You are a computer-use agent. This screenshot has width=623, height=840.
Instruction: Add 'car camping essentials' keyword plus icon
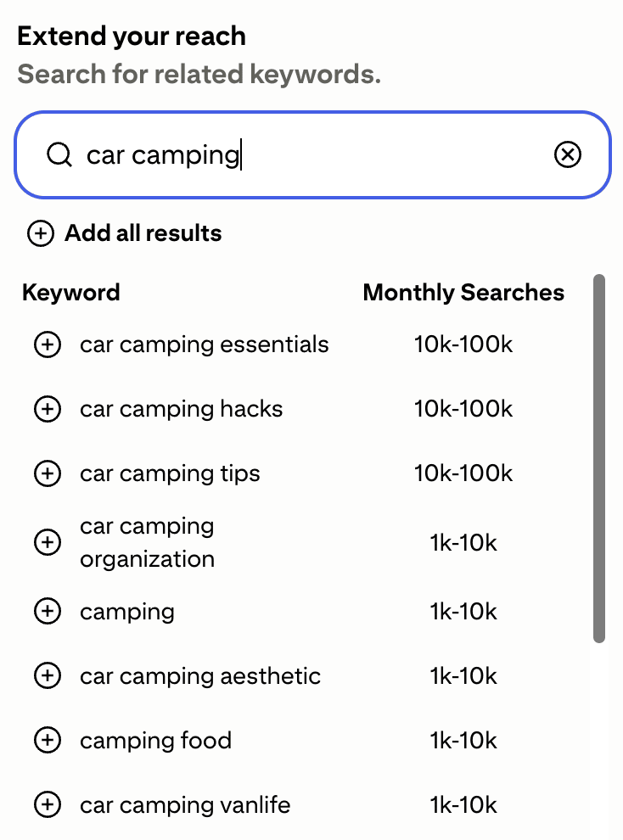click(48, 345)
